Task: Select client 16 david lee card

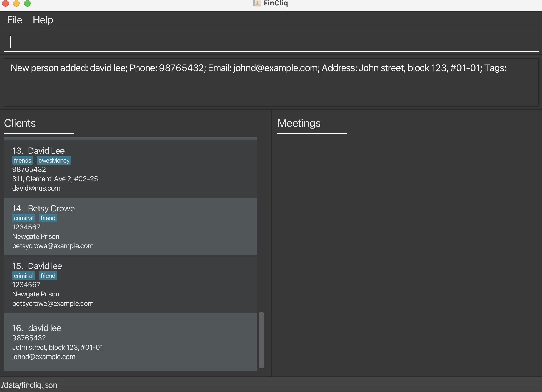Action: [130, 342]
